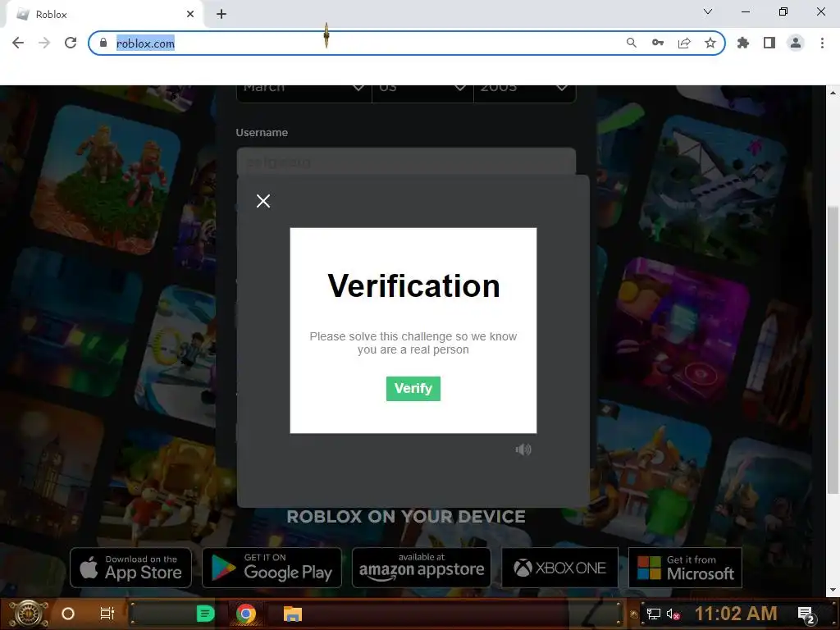Viewport: 840px width, 630px height.
Task: Toggle the browser side panel
Action: coord(769,43)
